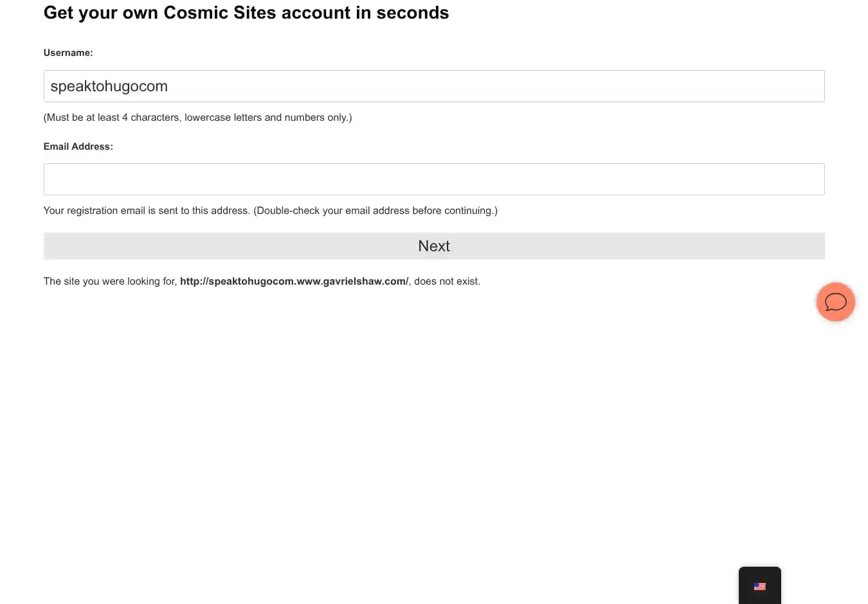Click the "does not exist" message text
The width and height of the screenshot is (868, 604).
447,281
